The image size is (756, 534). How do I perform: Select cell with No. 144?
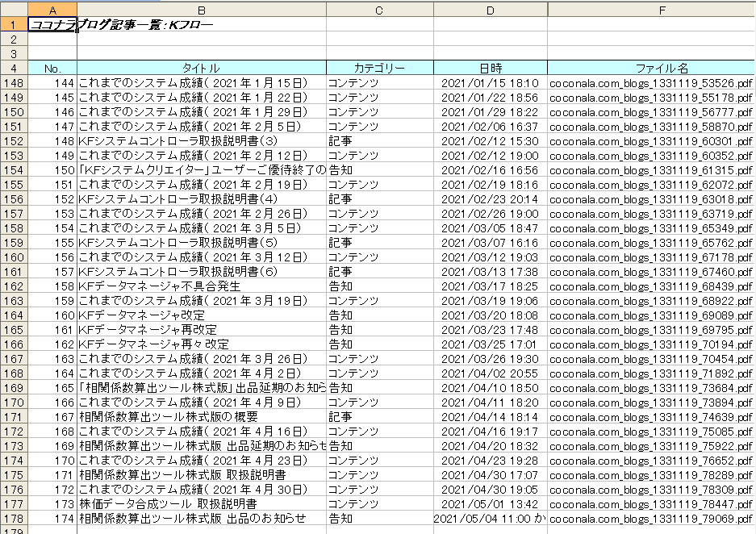52,83
